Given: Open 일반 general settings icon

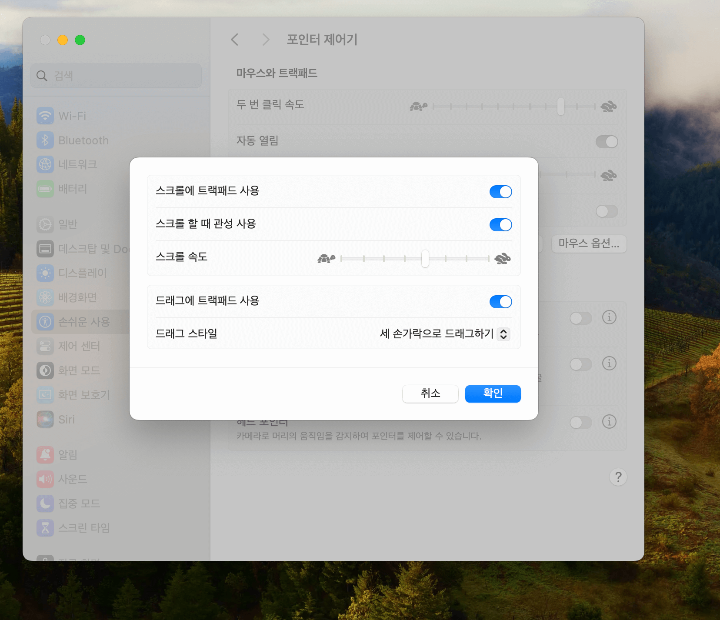Looking at the screenshot, I should 45,224.
